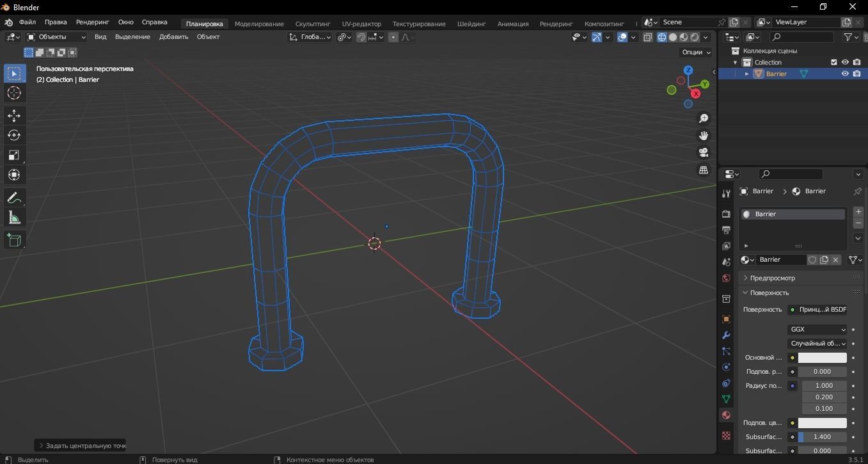Activate the Annotate tool

click(14, 198)
